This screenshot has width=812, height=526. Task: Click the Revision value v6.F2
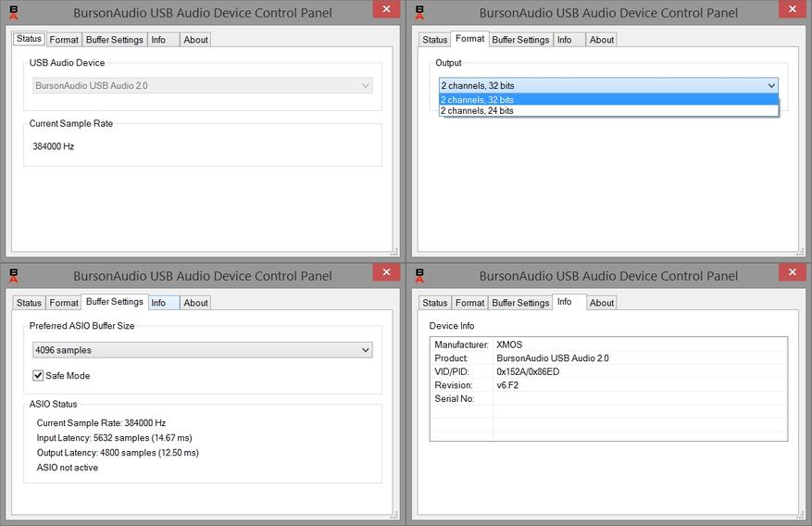click(507, 385)
